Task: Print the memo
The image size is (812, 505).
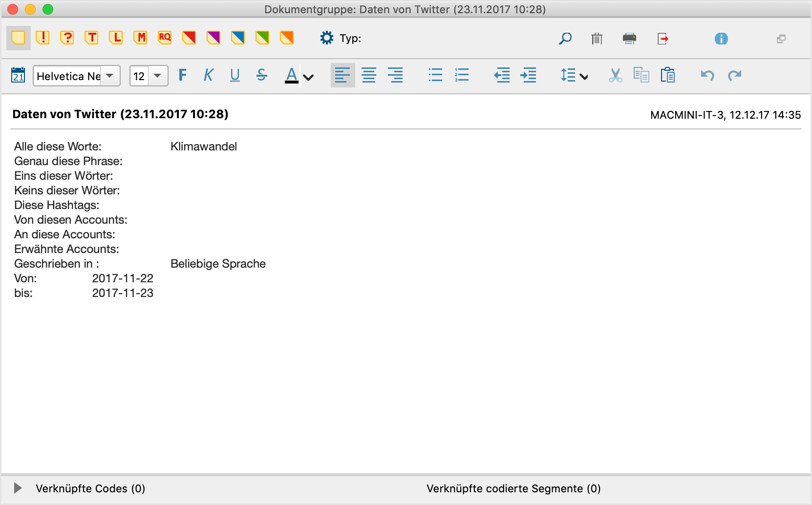Action: (x=630, y=39)
